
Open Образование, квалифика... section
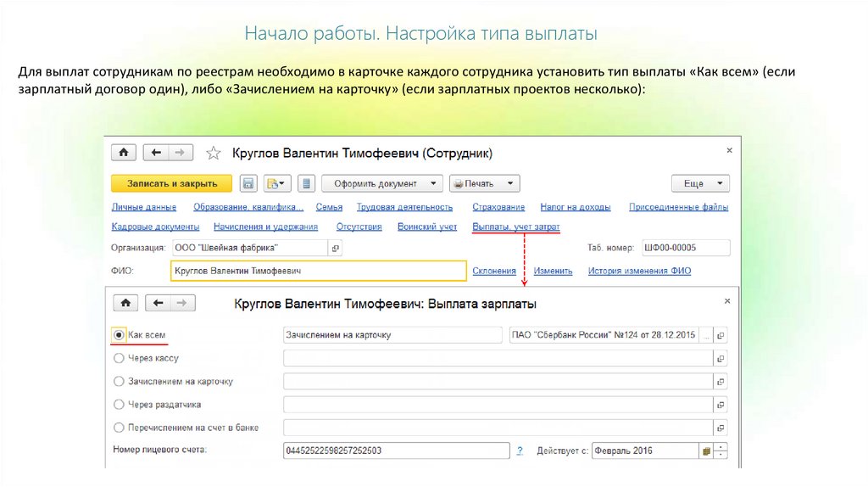click(x=248, y=207)
